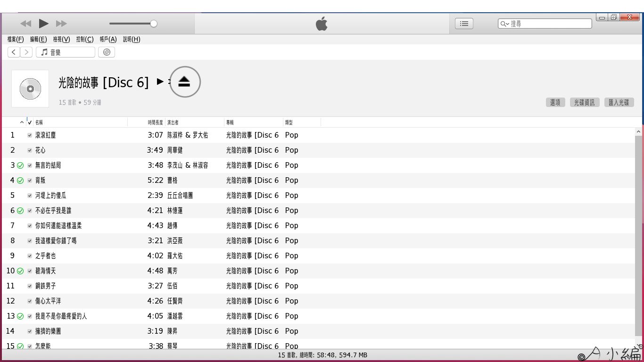Click the sort direction arrow in the list header
Screen dimensions: 644x362
(x=22, y=123)
